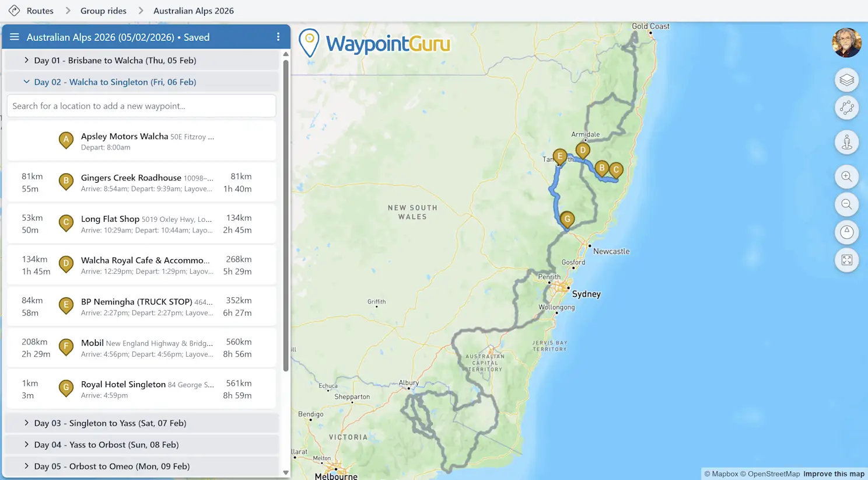Zoom out on the map

pos(846,204)
